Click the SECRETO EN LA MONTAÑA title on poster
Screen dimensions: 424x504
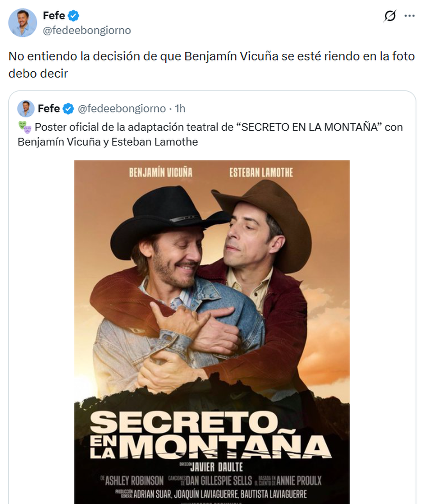coord(211,435)
